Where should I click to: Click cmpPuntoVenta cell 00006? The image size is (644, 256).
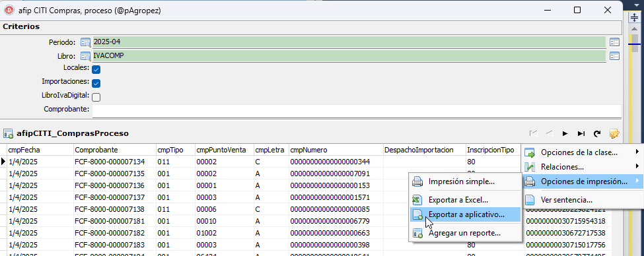(x=224, y=209)
